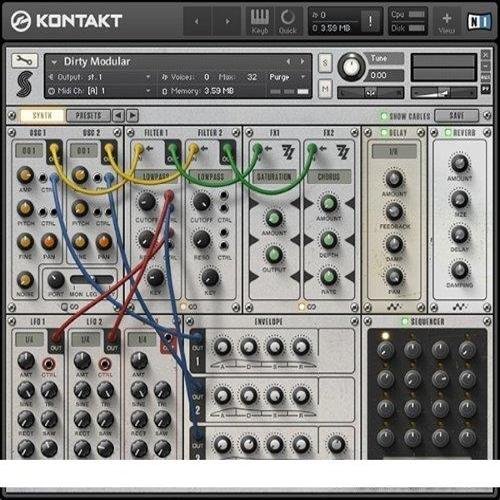Toggle the Keyb on-screen keyboard icon
Image resolution: width=500 pixels, height=500 pixels.
pos(260,22)
